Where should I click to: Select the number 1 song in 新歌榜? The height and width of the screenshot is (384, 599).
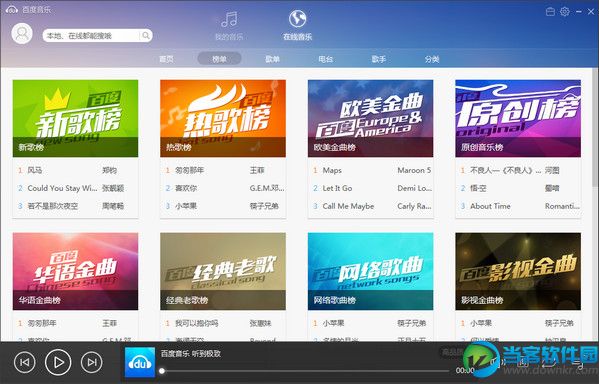[35, 170]
